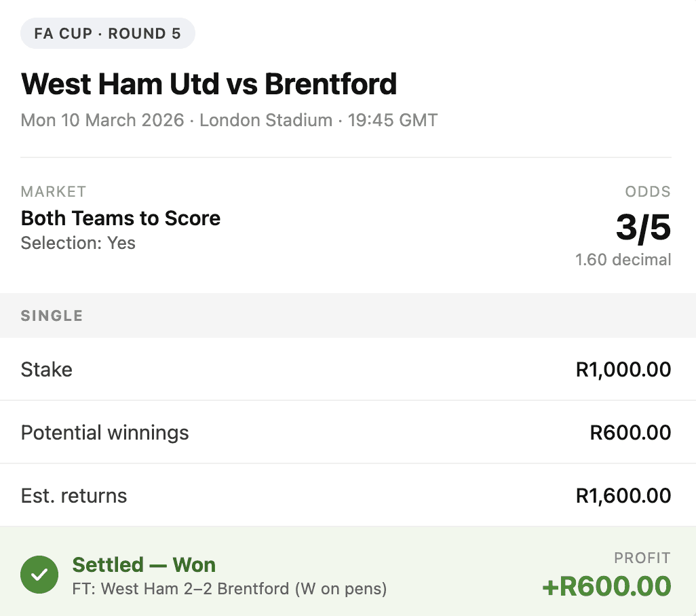Select the ODDS column header
Image resolution: width=696 pixels, height=616 pixels.
tap(647, 191)
